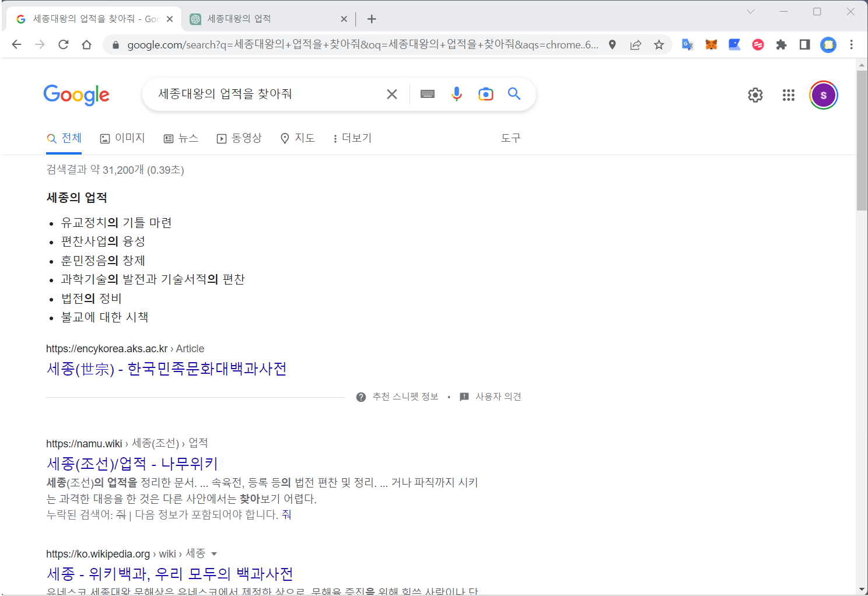Click the '훈민정음의 창제' list item

point(103,261)
